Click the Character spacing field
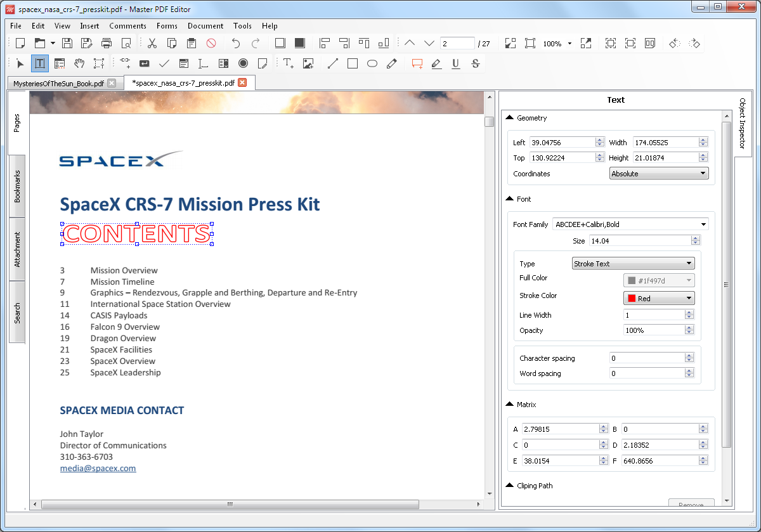 (x=647, y=358)
